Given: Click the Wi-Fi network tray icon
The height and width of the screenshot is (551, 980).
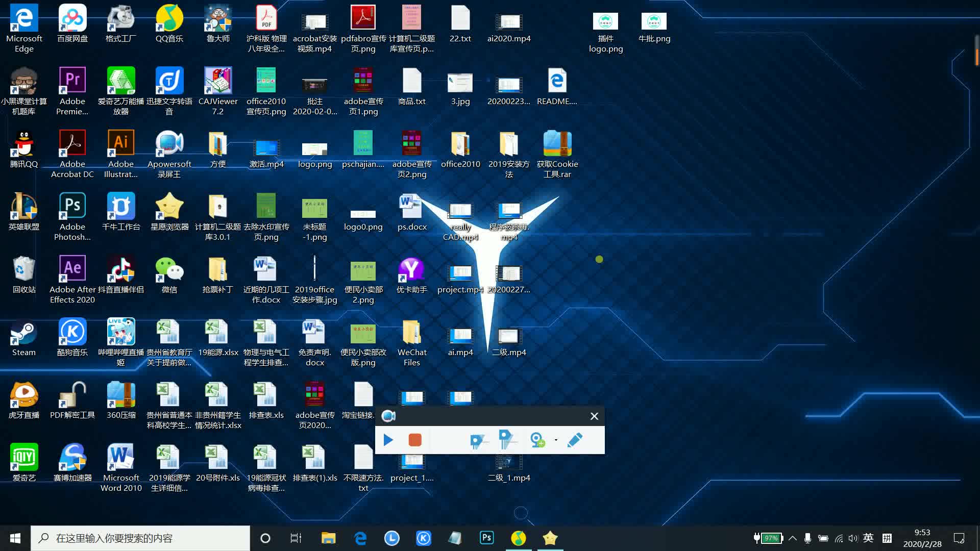Looking at the screenshot, I should [839, 538].
